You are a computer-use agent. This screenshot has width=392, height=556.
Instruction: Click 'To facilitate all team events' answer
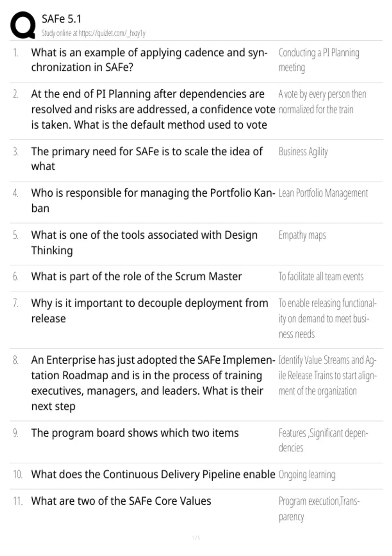point(321,277)
